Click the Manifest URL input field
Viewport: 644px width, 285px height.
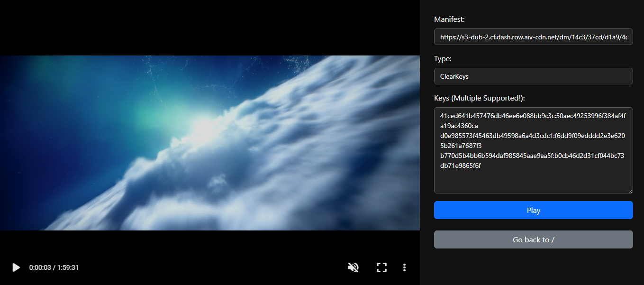pyautogui.click(x=534, y=37)
